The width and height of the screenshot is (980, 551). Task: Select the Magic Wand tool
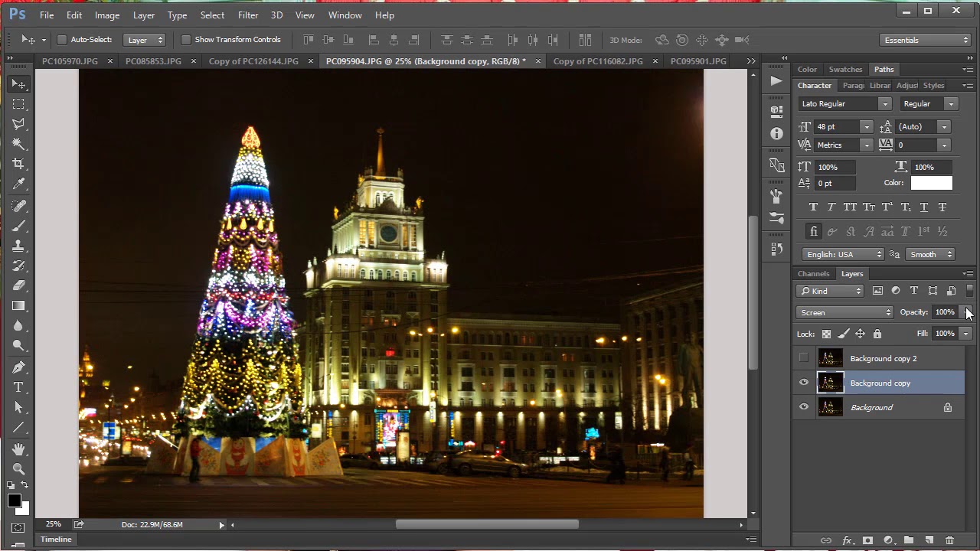[x=19, y=144]
